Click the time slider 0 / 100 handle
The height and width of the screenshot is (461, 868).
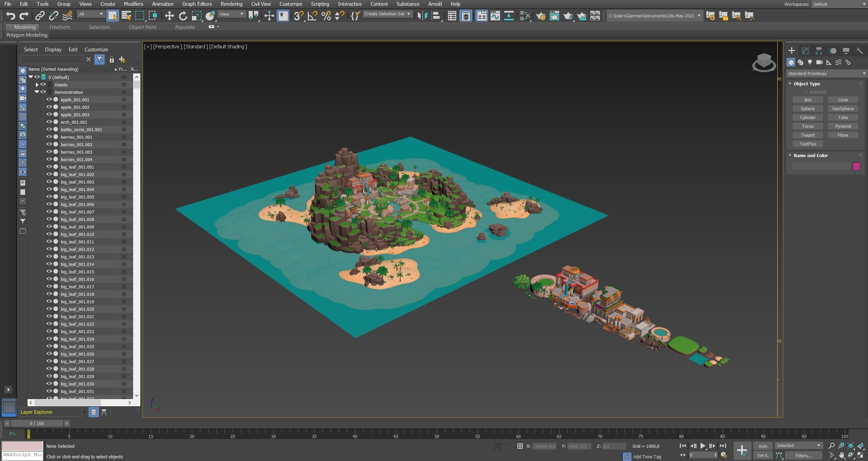(x=37, y=423)
